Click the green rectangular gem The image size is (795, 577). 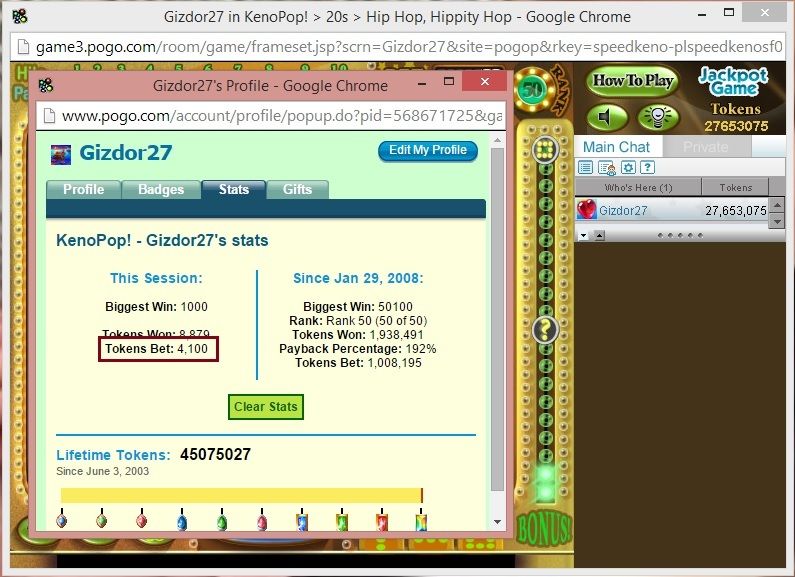coord(342,522)
